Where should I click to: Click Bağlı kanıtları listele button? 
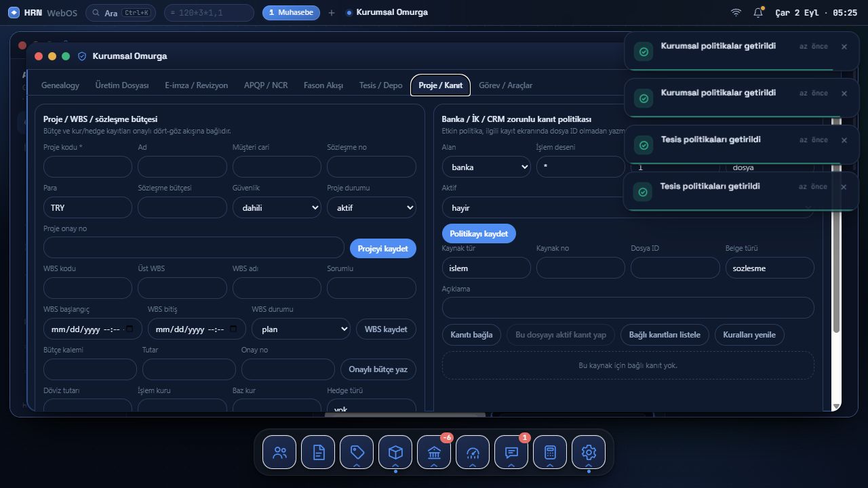click(665, 335)
